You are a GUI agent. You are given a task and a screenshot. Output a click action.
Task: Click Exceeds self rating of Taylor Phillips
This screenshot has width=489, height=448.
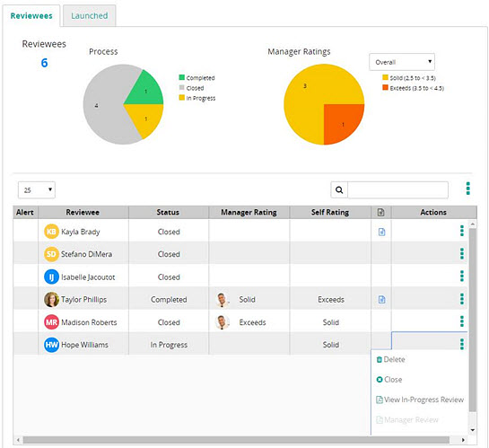click(331, 300)
